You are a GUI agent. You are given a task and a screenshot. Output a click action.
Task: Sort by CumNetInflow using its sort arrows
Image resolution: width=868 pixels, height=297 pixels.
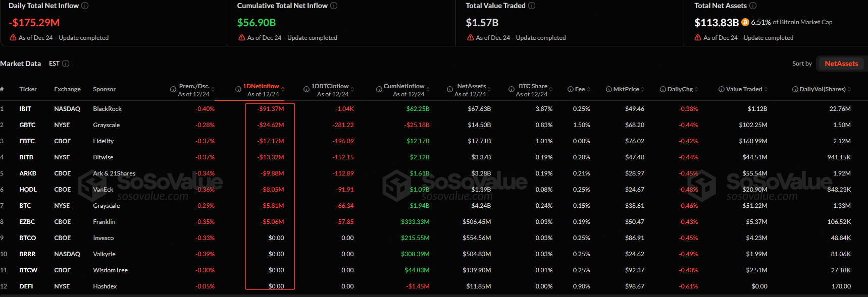coord(428,89)
